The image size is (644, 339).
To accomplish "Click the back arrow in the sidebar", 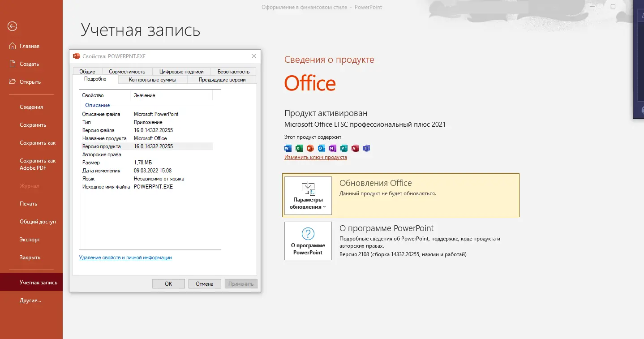I will tap(12, 26).
